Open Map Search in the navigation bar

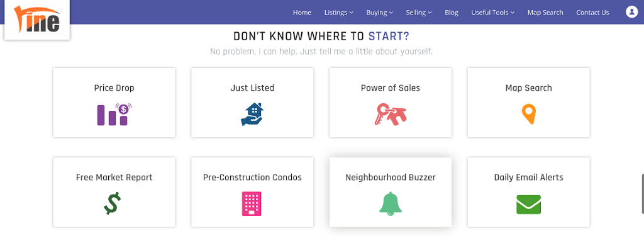545,13
